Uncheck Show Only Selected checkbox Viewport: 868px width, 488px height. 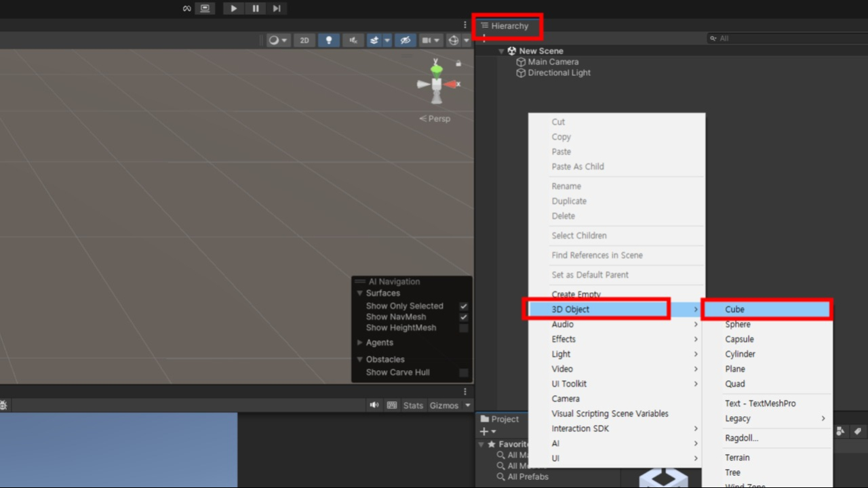coord(464,306)
